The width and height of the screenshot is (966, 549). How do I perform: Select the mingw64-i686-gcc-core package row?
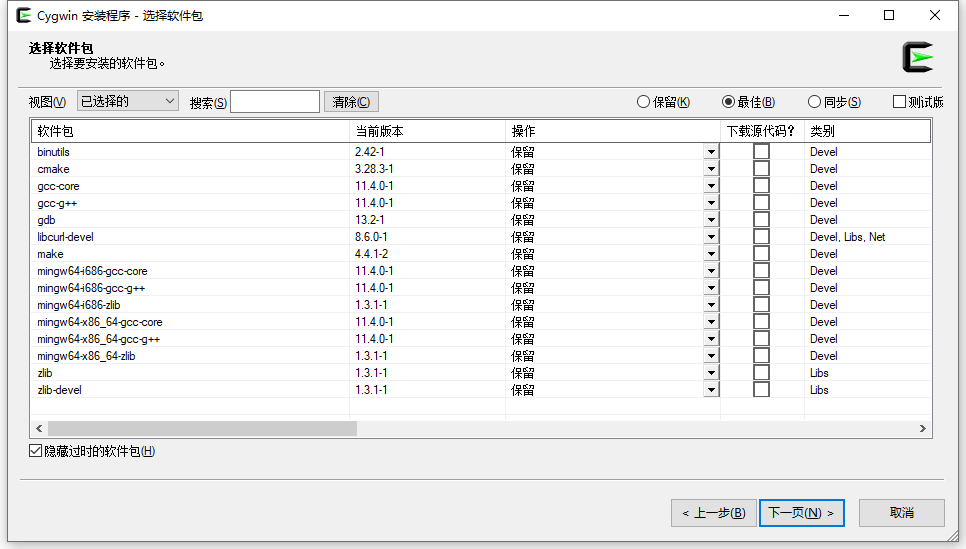[481, 271]
